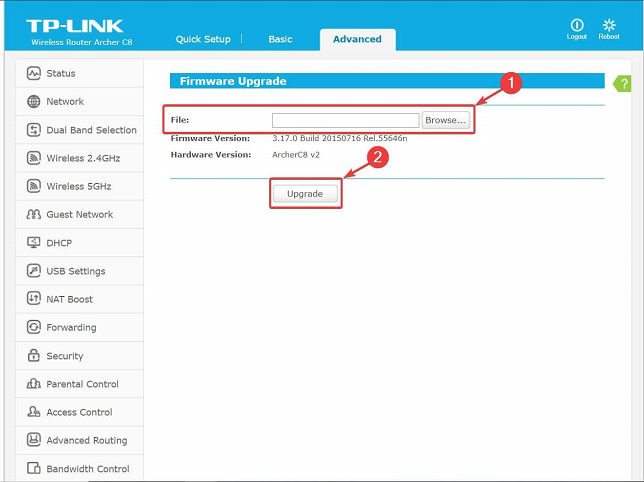Image resolution: width=644 pixels, height=482 pixels.
Task: Open Wireless 2.4GHz menu label
Action: click(83, 158)
